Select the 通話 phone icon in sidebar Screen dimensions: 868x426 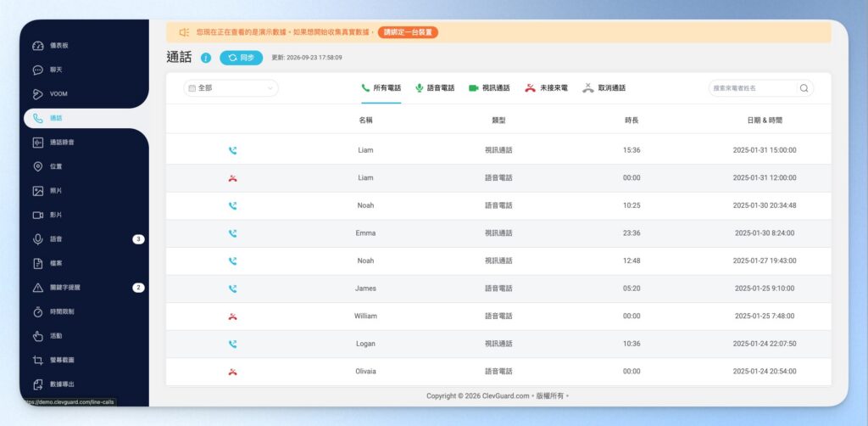tap(37, 119)
